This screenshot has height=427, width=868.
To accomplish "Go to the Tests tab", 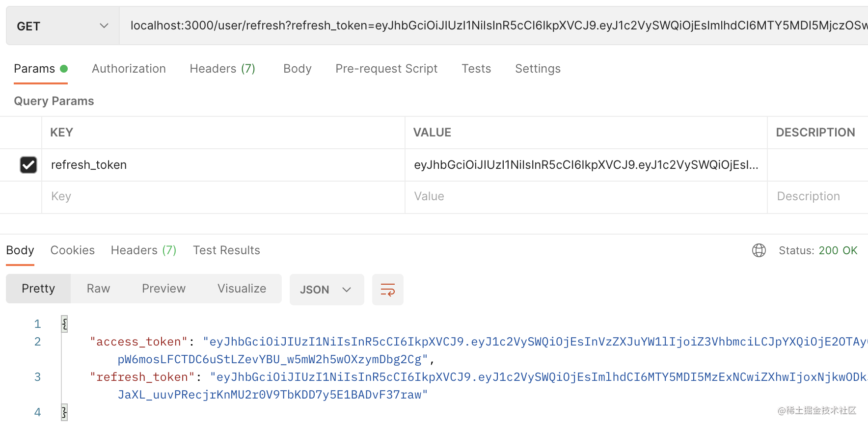I will (476, 69).
